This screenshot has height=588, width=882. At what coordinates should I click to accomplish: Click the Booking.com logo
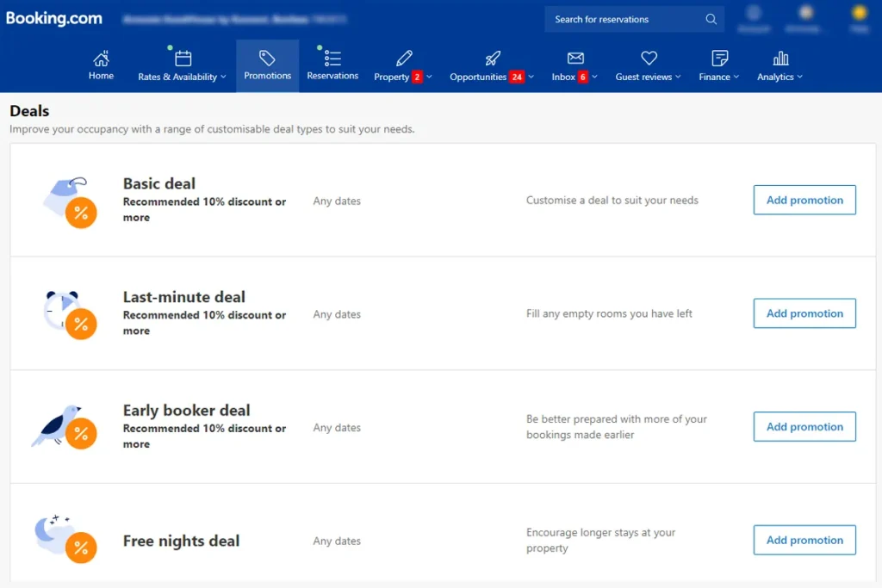tap(54, 18)
